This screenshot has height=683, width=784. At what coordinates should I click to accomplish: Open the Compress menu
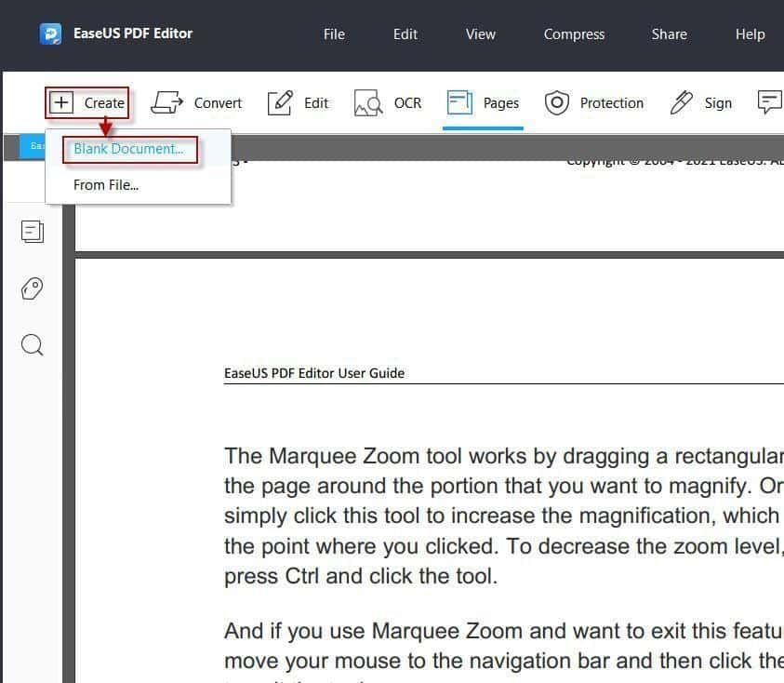[x=574, y=34]
